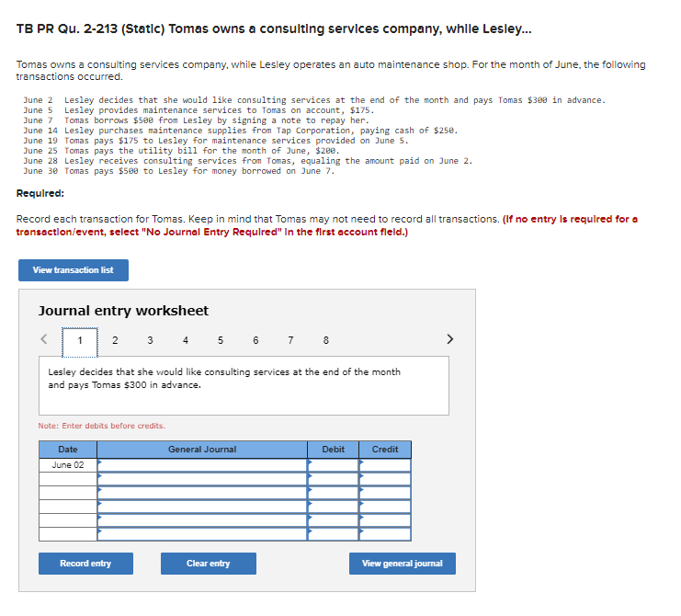Click the June 5 transaction line
The height and width of the screenshot is (616, 681).
(199, 110)
